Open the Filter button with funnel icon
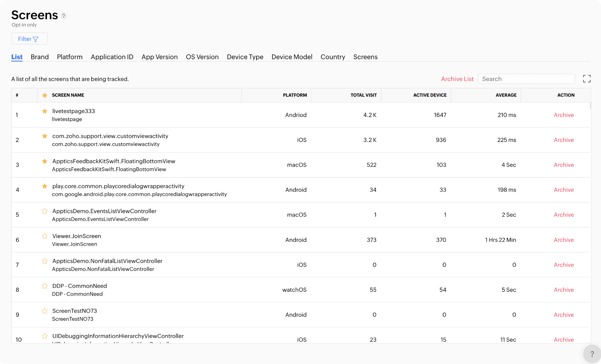 coord(29,39)
